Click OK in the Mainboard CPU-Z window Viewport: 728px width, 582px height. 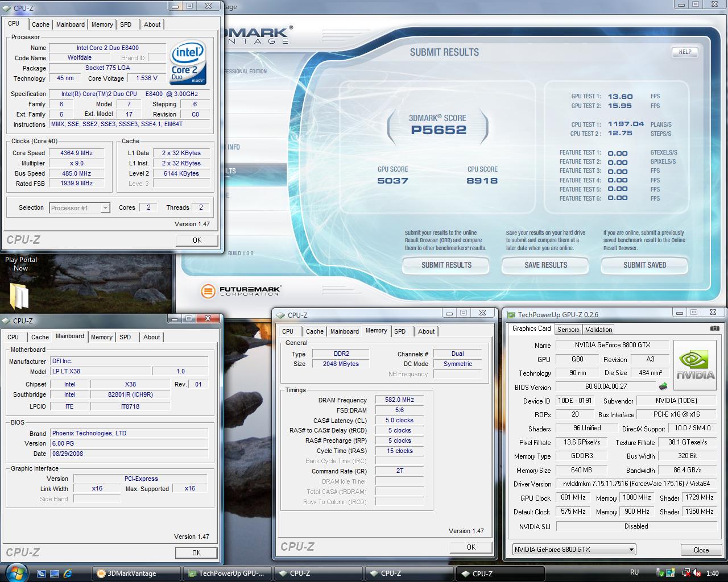coord(196,552)
